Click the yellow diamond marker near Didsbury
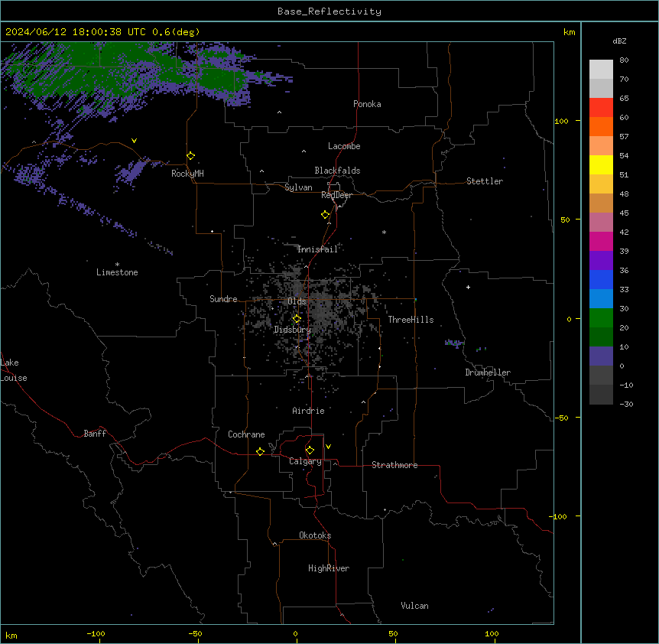659x644 pixels. coord(297,319)
